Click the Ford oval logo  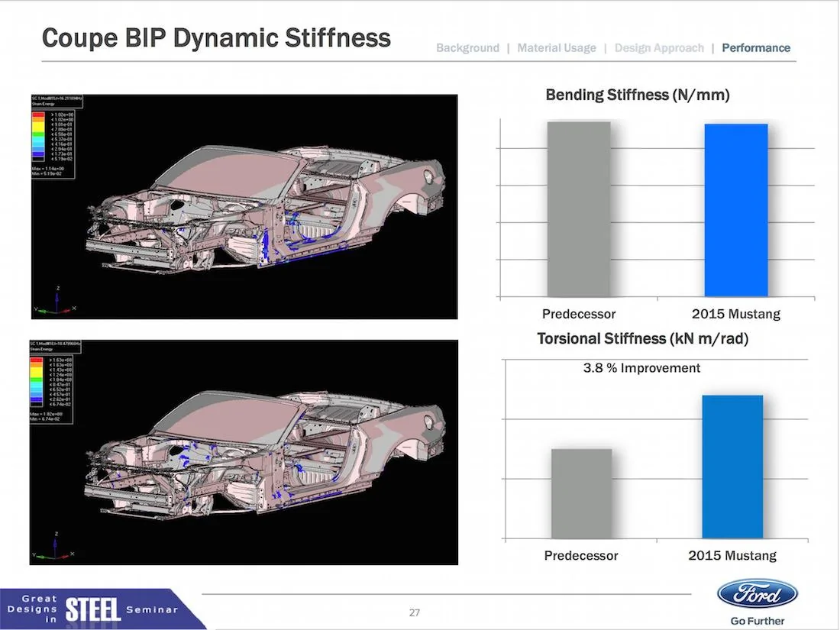(x=757, y=595)
